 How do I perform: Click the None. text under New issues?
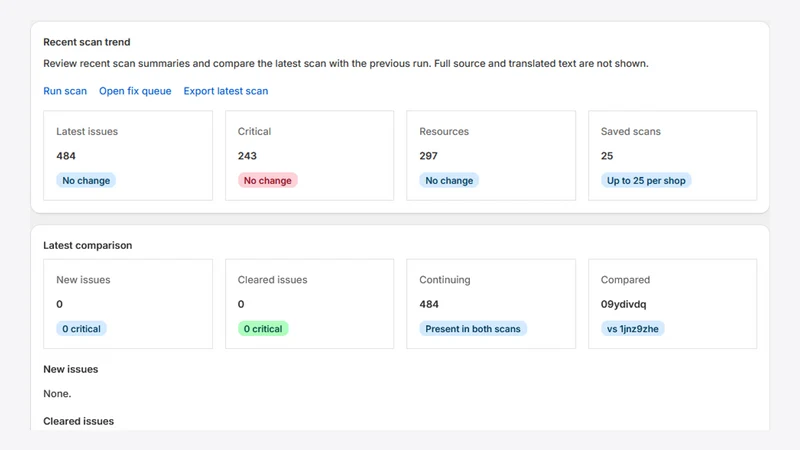click(57, 393)
